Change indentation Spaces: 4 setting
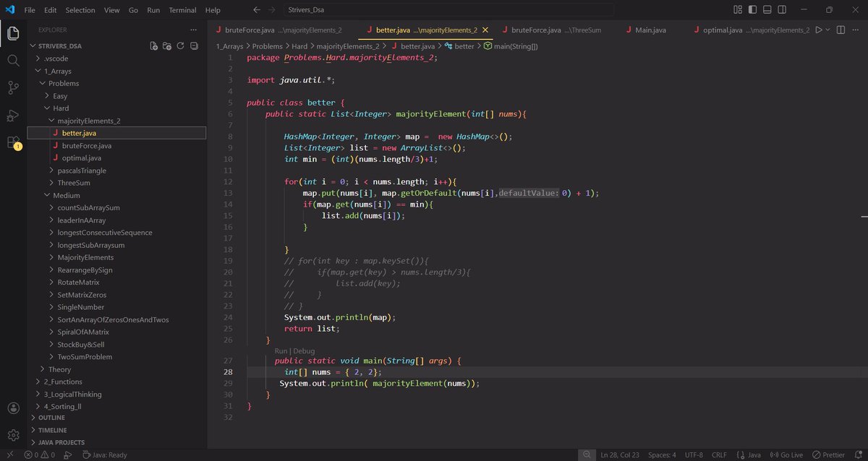The width and height of the screenshot is (868, 461). (x=662, y=454)
